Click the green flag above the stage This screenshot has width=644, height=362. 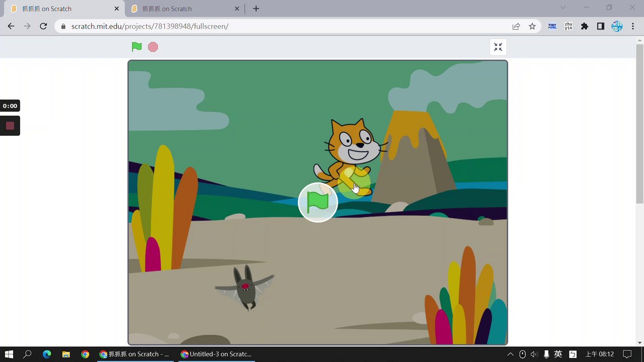tap(137, 47)
